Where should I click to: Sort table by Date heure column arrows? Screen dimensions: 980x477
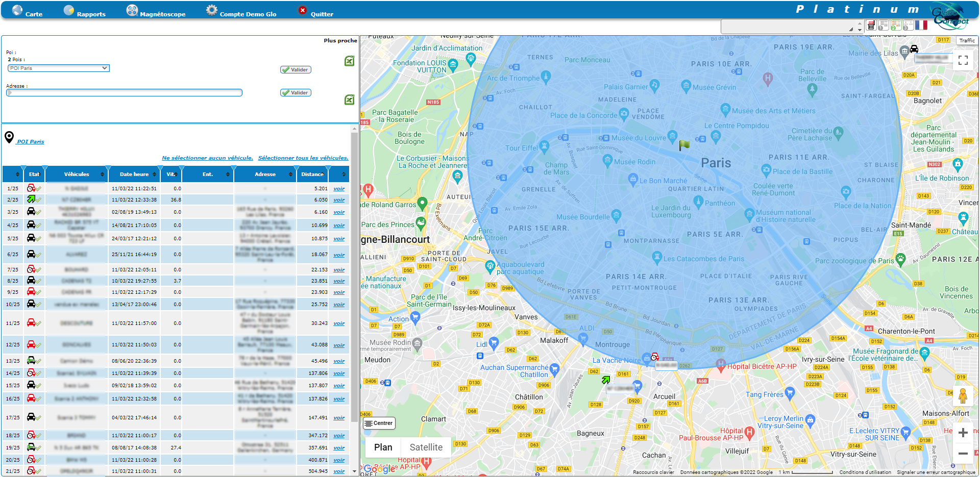pyautogui.click(x=154, y=174)
